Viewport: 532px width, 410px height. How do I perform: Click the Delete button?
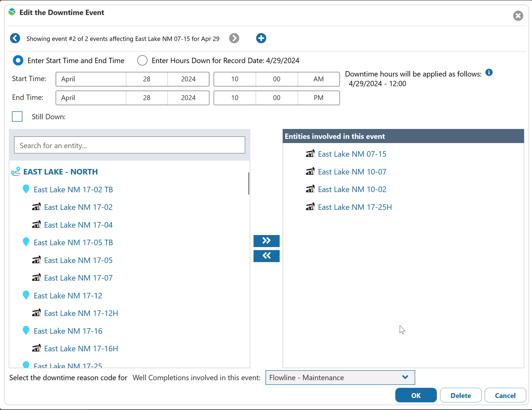(x=460, y=395)
